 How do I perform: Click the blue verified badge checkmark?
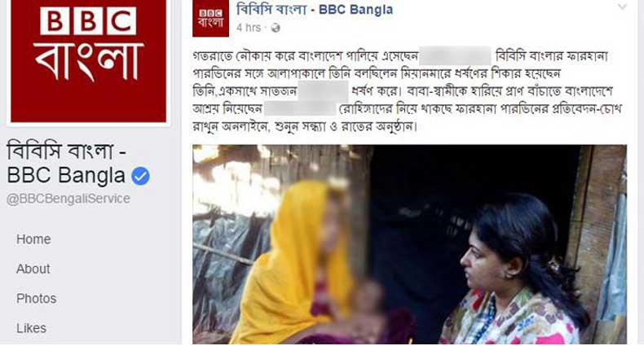(140, 177)
